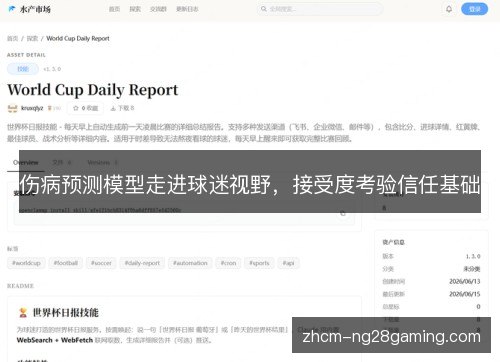Click the WebSearch + WebFetch bold text
The height and width of the screenshot is (362, 500).
tap(55, 340)
